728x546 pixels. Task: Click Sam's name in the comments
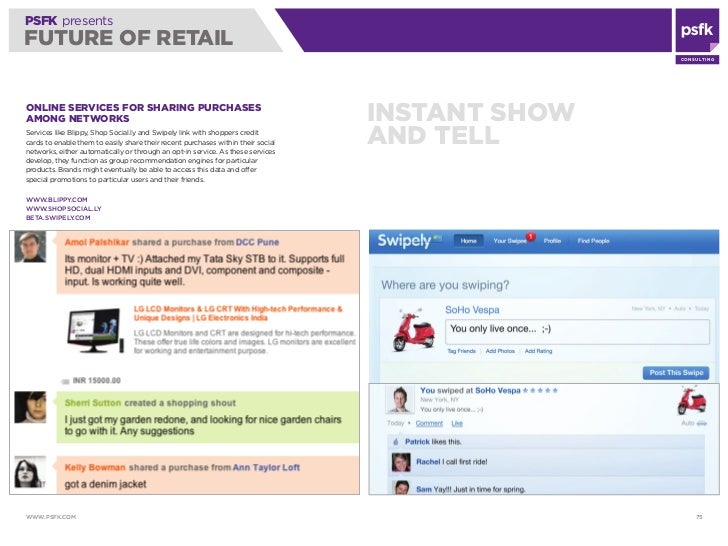point(423,489)
